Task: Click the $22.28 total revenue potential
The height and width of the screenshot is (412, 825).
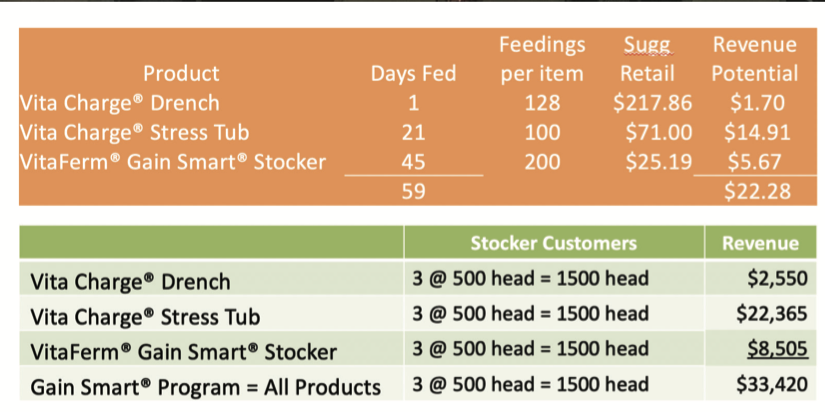Action: [757, 191]
